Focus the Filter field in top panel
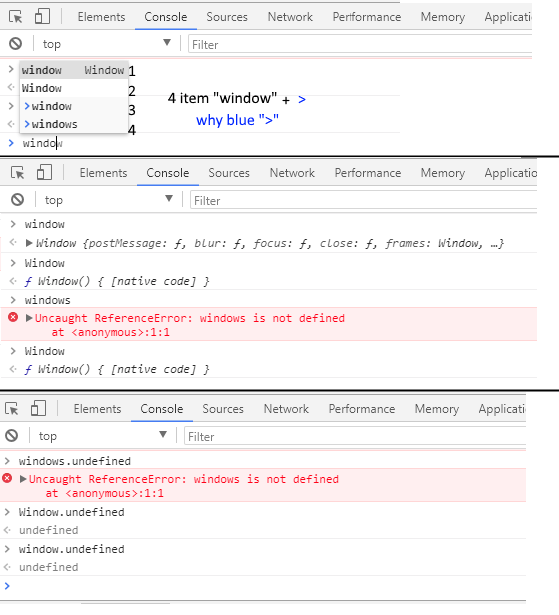This screenshot has height=615, width=559. click(360, 44)
